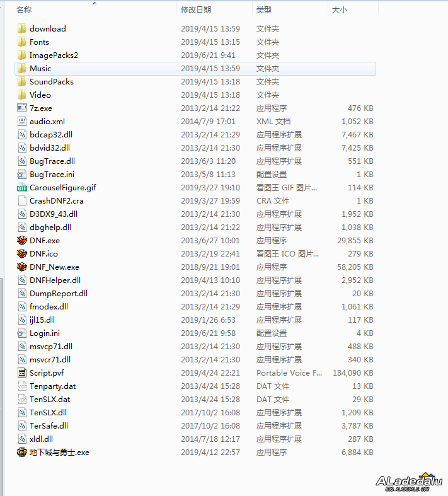Image resolution: width=448 pixels, height=496 pixels.
Task: Click the sort arrow above 名称 column
Action: point(95,3)
